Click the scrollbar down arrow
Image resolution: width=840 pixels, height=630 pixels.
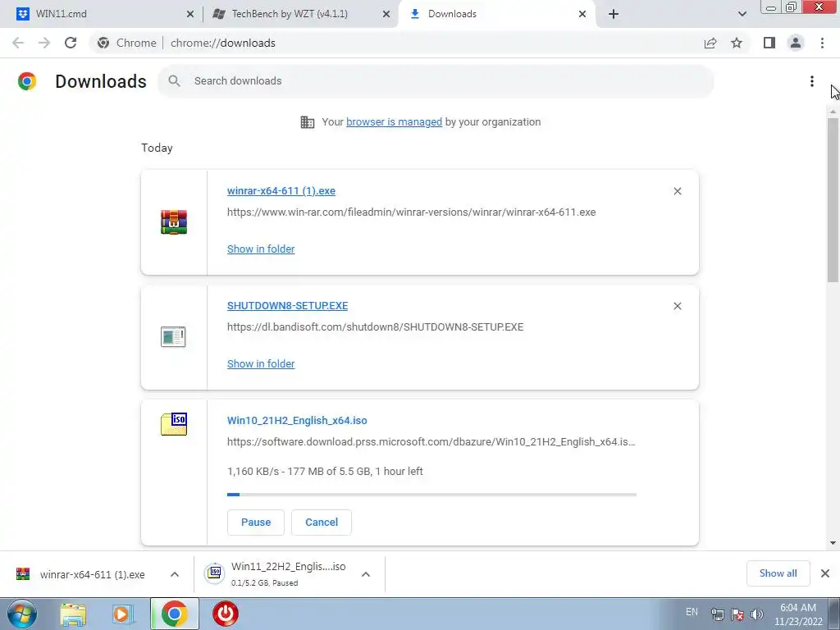(833, 543)
